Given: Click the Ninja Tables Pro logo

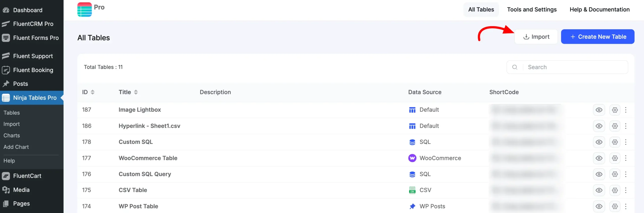Looking at the screenshot, I should pyautogui.click(x=85, y=9).
